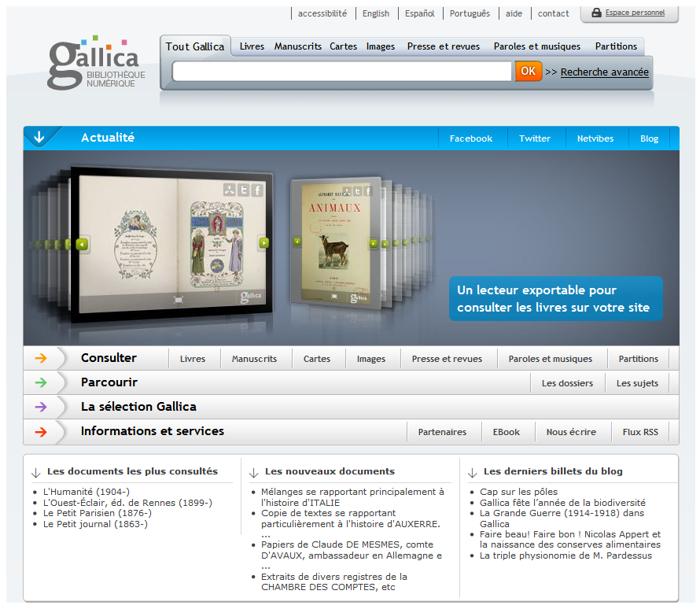
Task: Expand the Informations et services arrow
Action: 41,432
